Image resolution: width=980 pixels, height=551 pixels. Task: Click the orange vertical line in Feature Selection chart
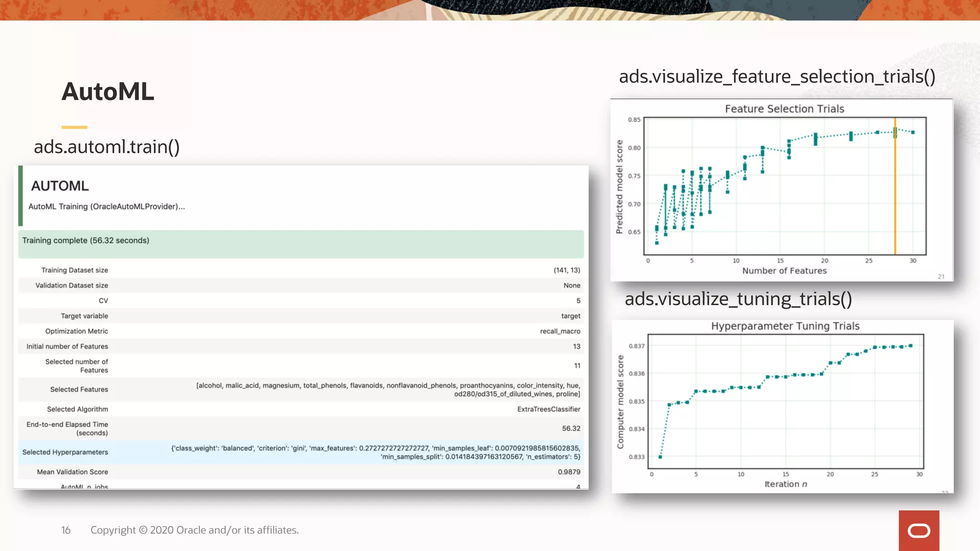coord(895,186)
